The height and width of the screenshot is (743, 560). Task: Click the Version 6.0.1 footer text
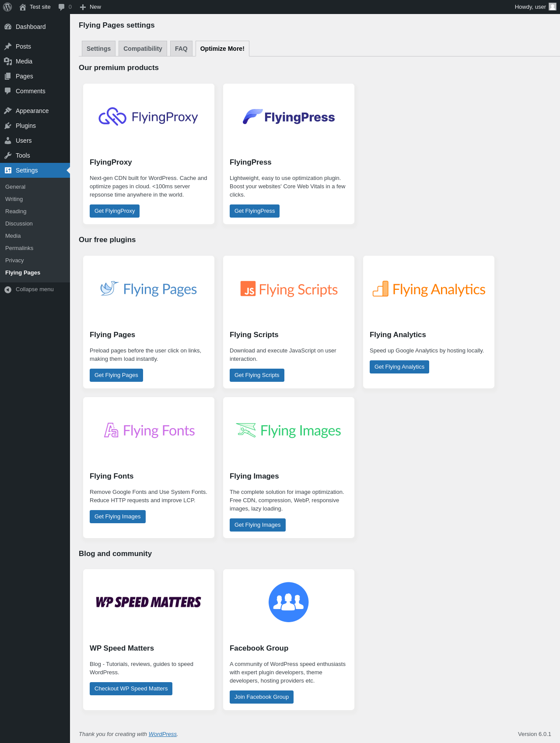point(535,734)
